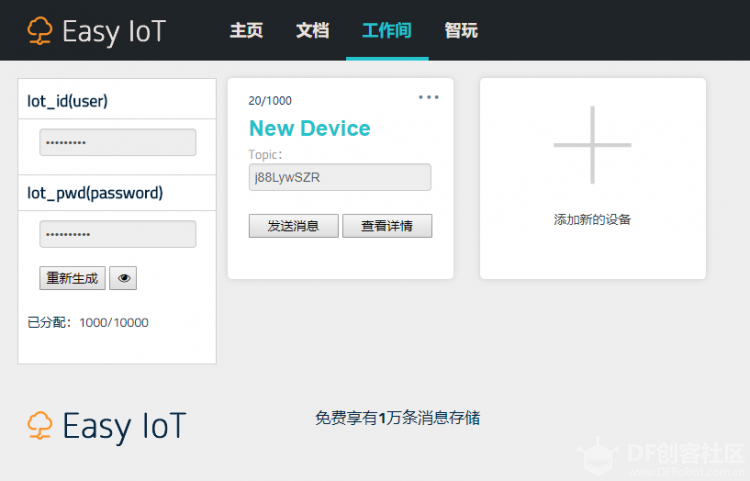
Task: Open the 智玩 navigation tab
Action: click(x=461, y=31)
